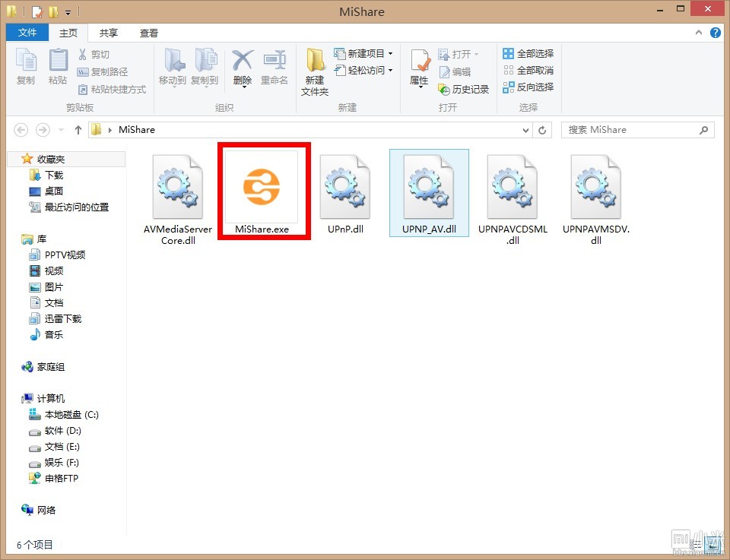Viewport: 730px width, 560px height.
Task: Switch to the 主页 ribbon tab
Action: 68,33
